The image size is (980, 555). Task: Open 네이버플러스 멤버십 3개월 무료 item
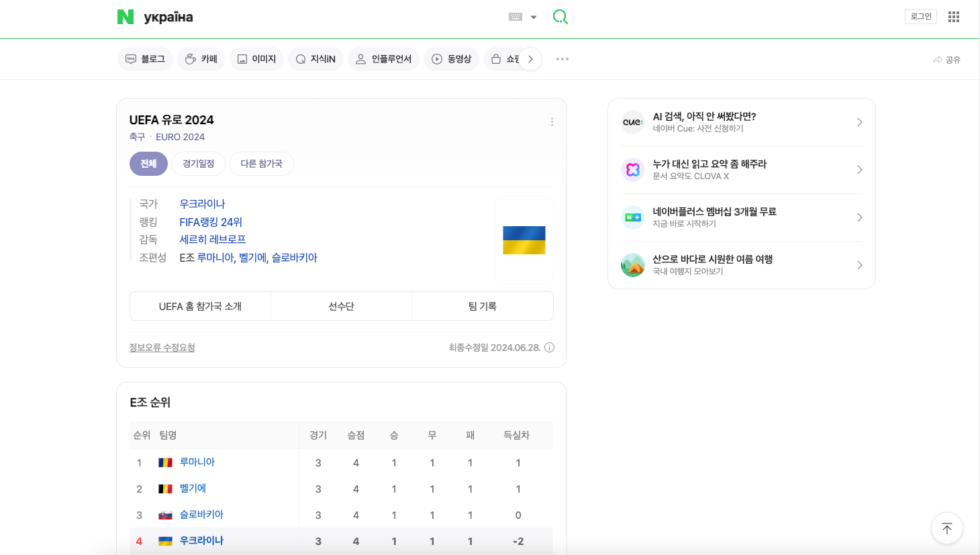tap(714, 212)
